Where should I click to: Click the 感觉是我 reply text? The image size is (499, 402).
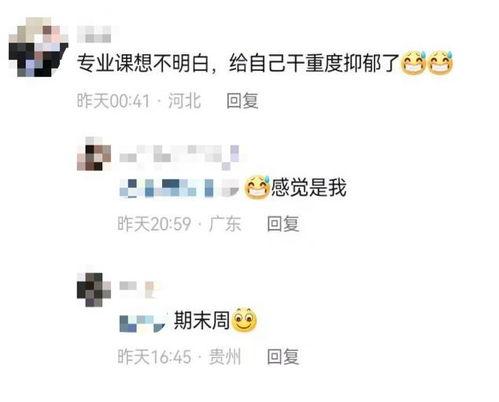coord(309,187)
